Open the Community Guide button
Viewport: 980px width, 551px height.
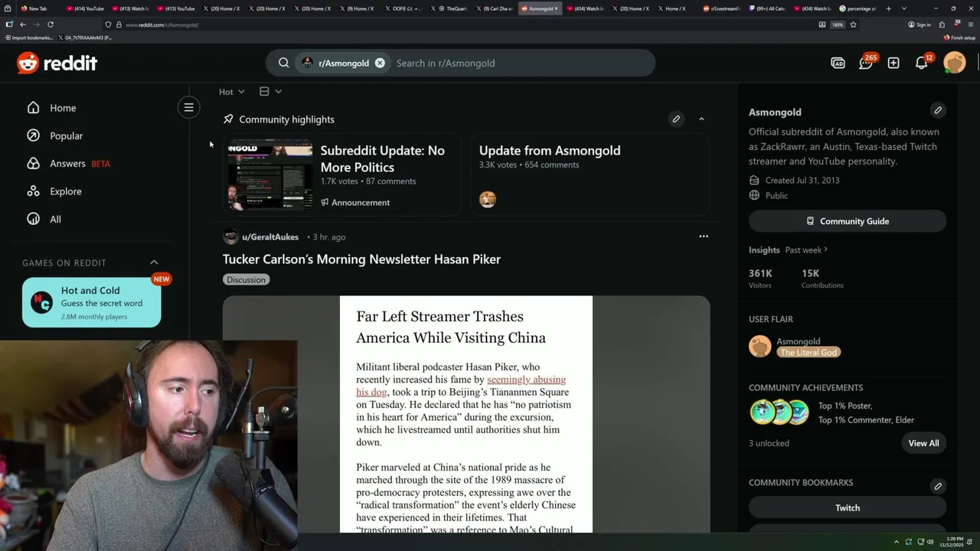click(x=848, y=221)
